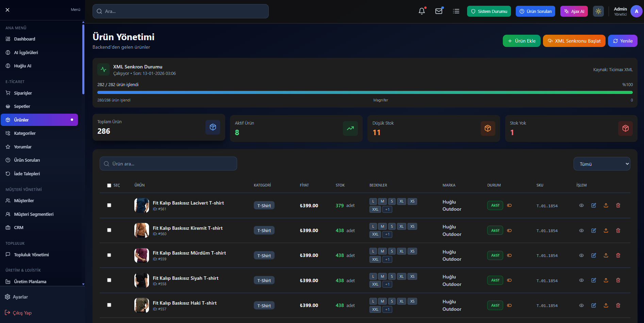
Task: View details of Siyah T-shirt via eye icon
Action: 581,280
